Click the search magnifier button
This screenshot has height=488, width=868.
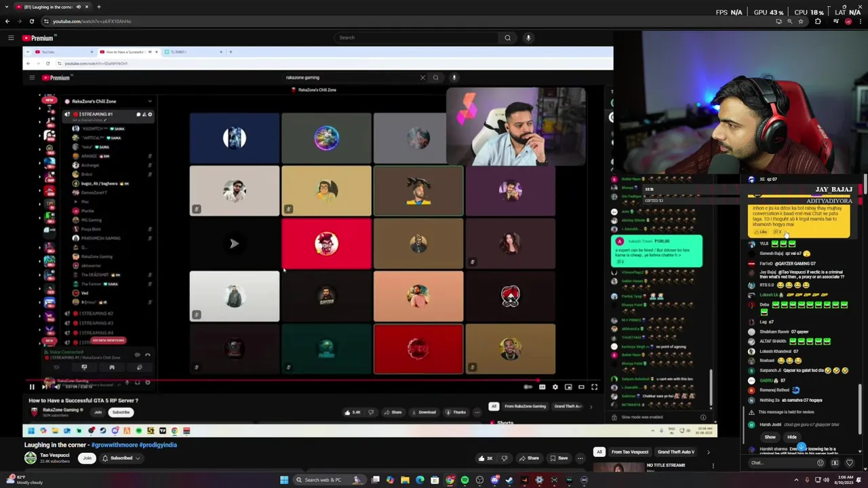pyautogui.click(x=507, y=38)
